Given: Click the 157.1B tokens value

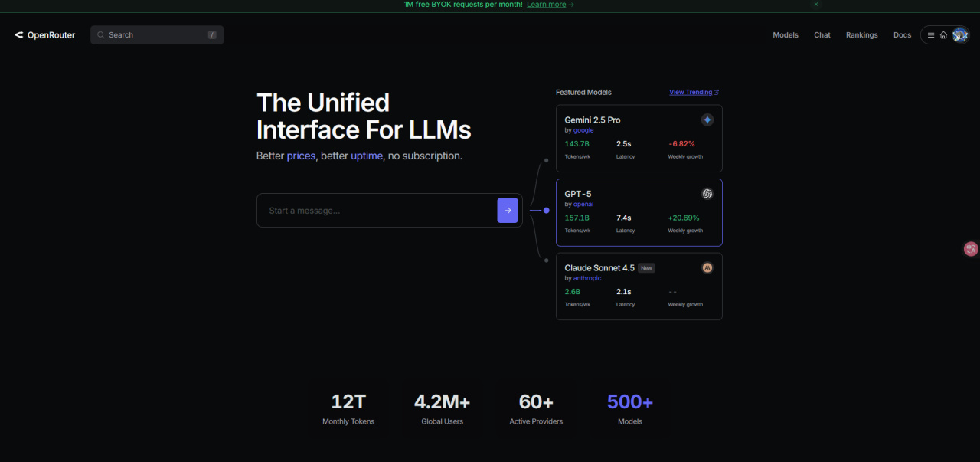Looking at the screenshot, I should (577, 218).
